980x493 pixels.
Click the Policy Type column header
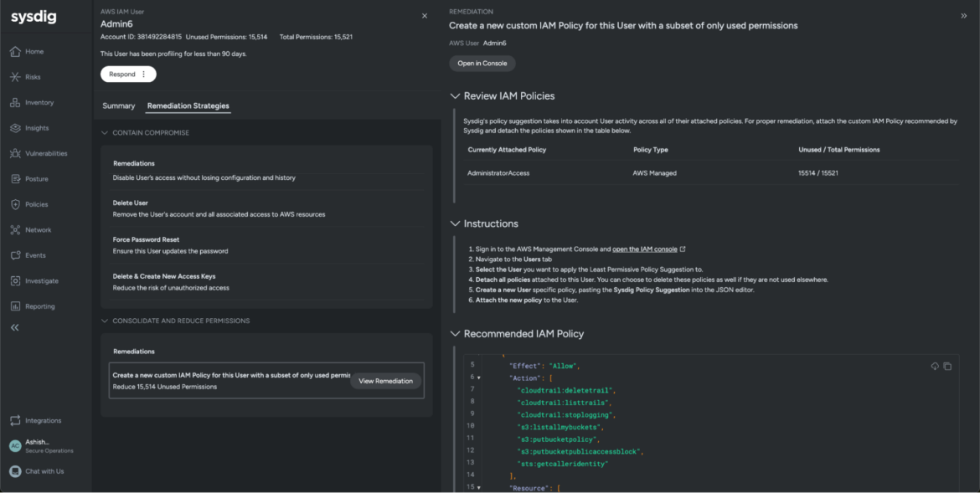tap(651, 150)
